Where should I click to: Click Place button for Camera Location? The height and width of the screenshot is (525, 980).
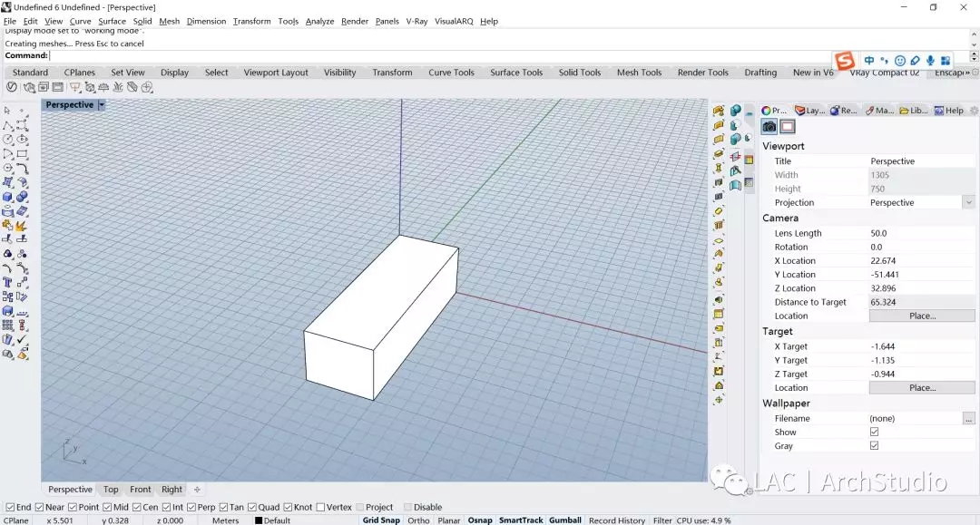click(922, 316)
